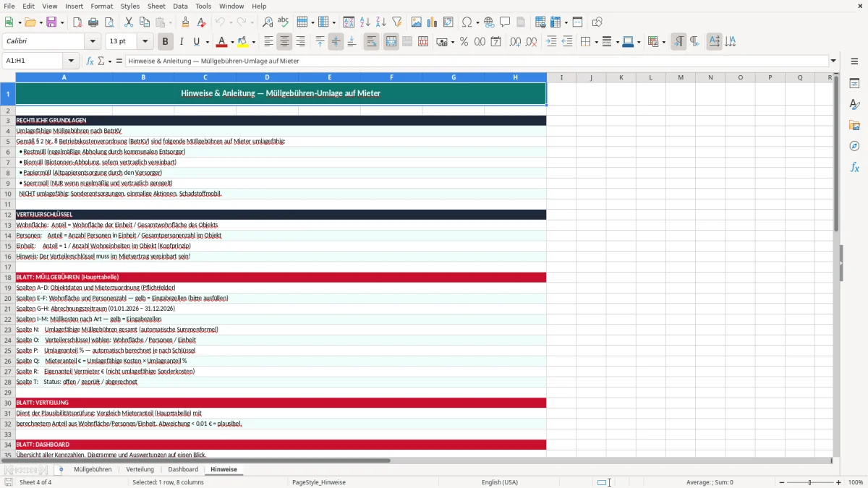Open font color dropdown arrow
The height and width of the screenshot is (488, 868).
[x=233, y=42]
